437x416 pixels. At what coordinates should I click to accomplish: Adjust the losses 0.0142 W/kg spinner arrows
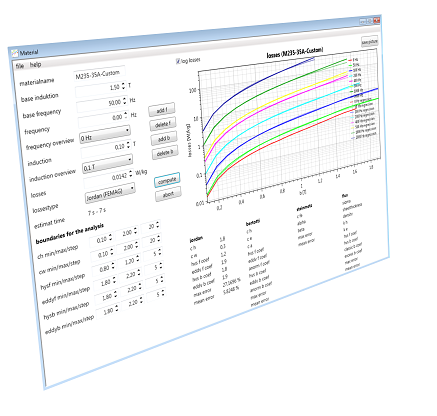click(130, 174)
